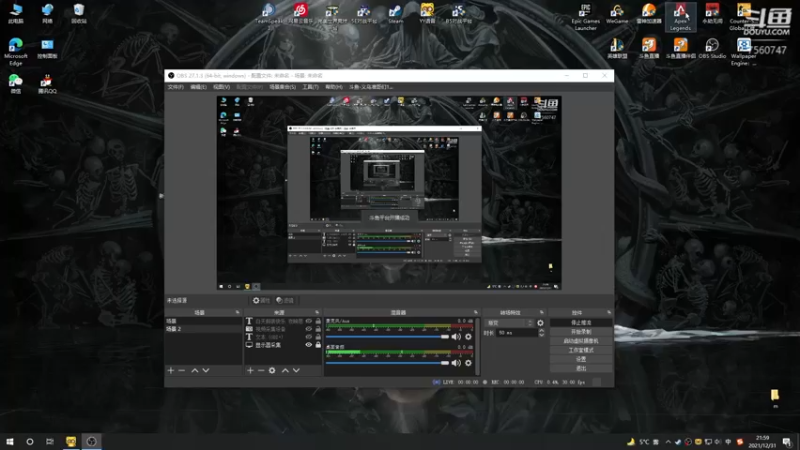Open the Help menu in OBS
The image size is (800, 450).
[334, 87]
